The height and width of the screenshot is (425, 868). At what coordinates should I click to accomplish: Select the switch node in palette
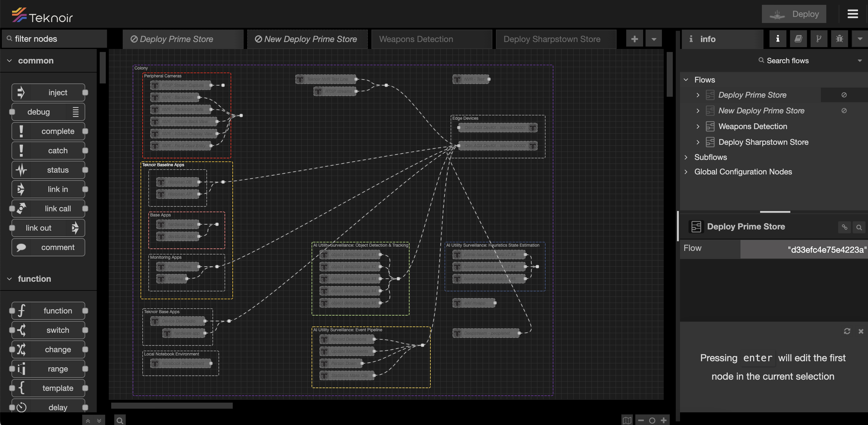point(48,330)
